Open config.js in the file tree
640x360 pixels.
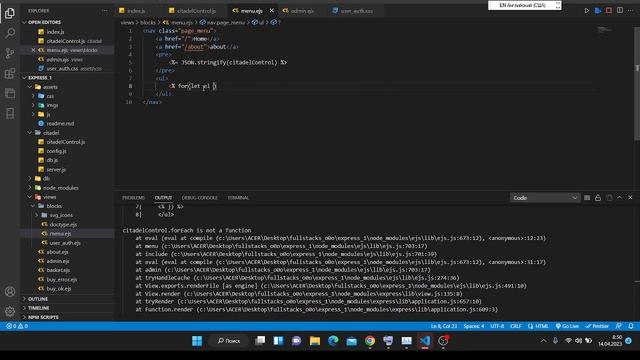[56, 151]
